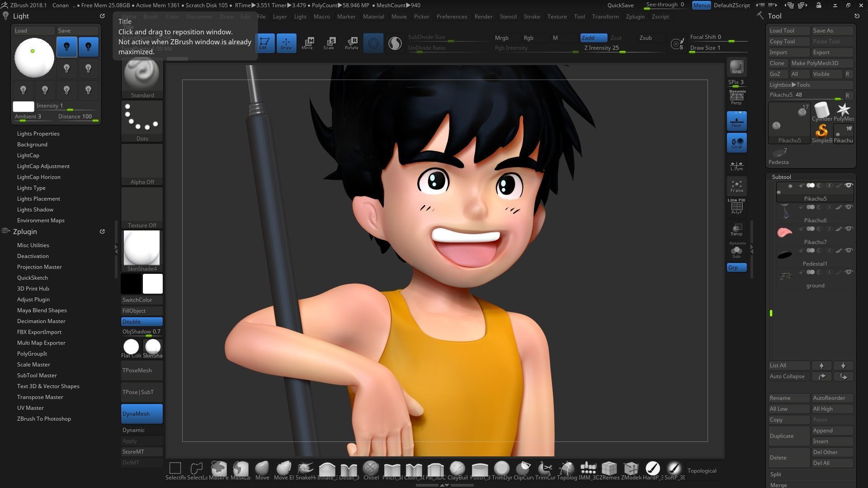Toggle Transp transparency mode
The image size is (868, 488).
click(x=736, y=230)
